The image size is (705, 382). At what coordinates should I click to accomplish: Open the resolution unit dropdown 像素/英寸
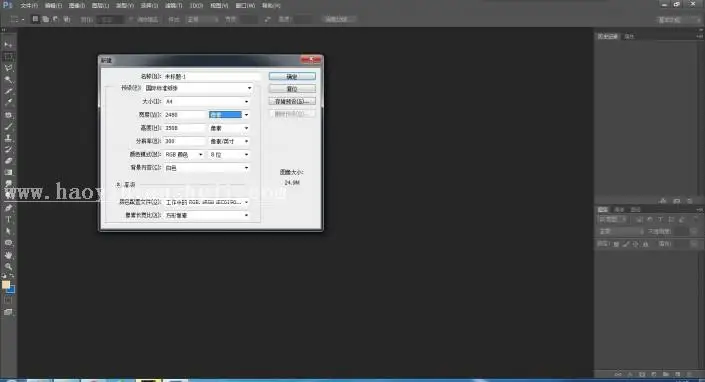[x=229, y=141]
